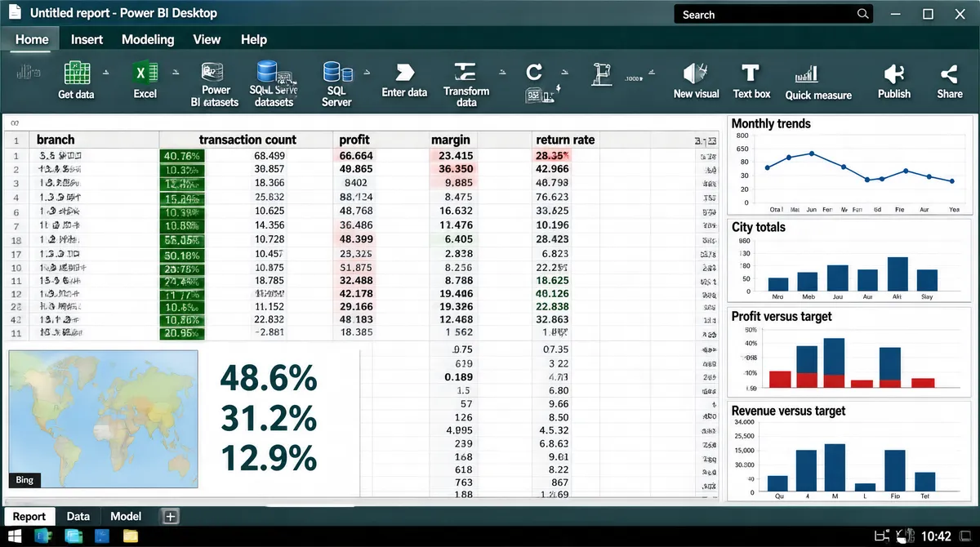The image size is (980, 547).
Task: Publish the report
Action: (x=894, y=81)
